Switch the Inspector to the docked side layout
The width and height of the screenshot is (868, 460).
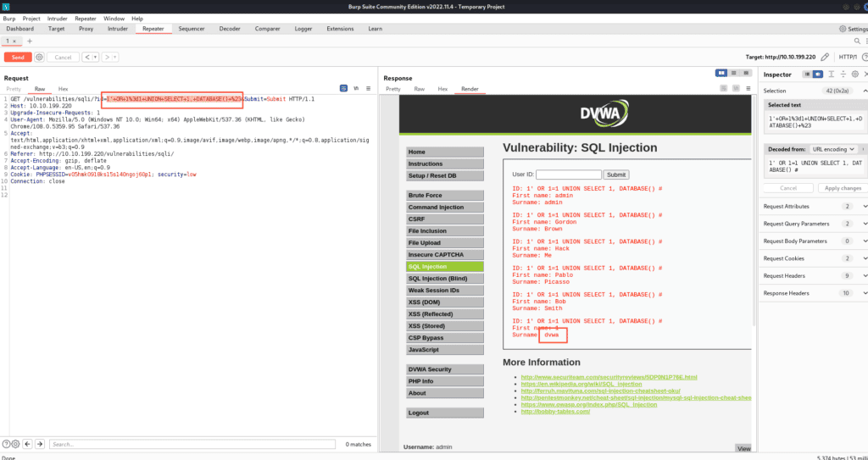pos(807,75)
